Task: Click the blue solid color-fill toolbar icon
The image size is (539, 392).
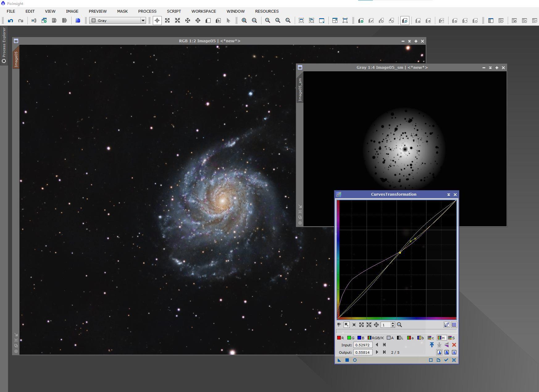Action: [x=78, y=20]
